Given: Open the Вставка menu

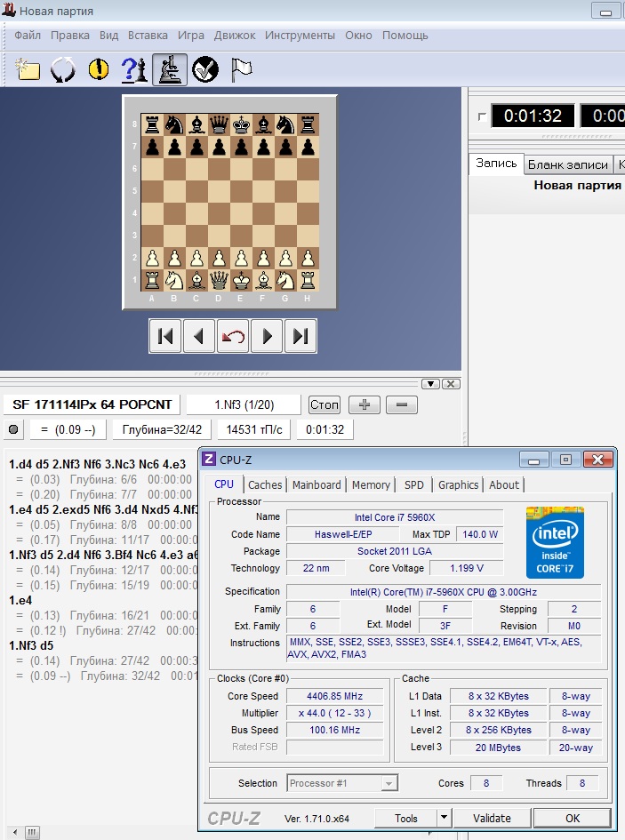Looking at the screenshot, I should pos(148,36).
